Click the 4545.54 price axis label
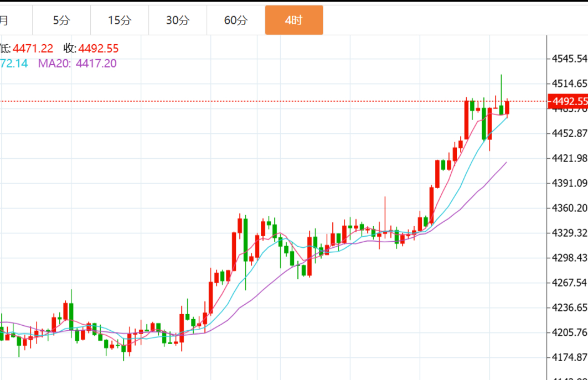Image resolution: width=588 pixels, height=380 pixels. pos(569,59)
